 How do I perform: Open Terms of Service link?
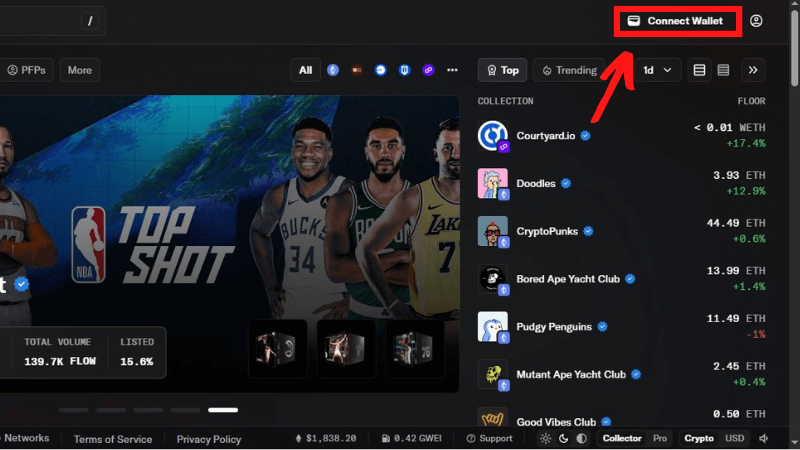pos(113,439)
